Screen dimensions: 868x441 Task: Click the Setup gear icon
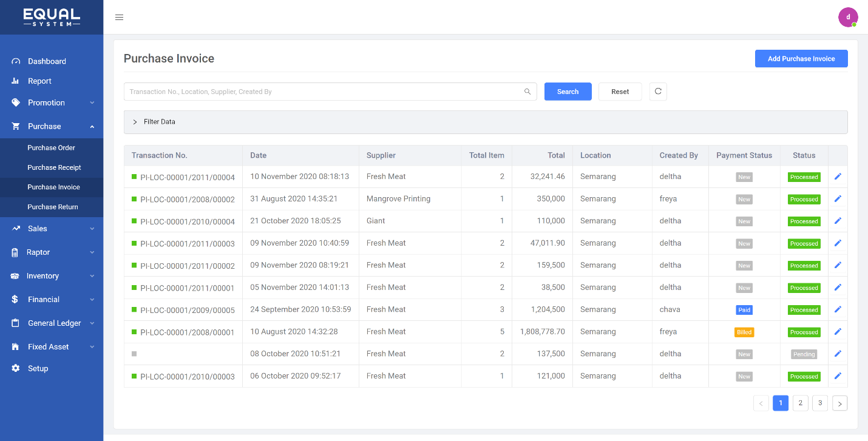click(x=16, y=368)
